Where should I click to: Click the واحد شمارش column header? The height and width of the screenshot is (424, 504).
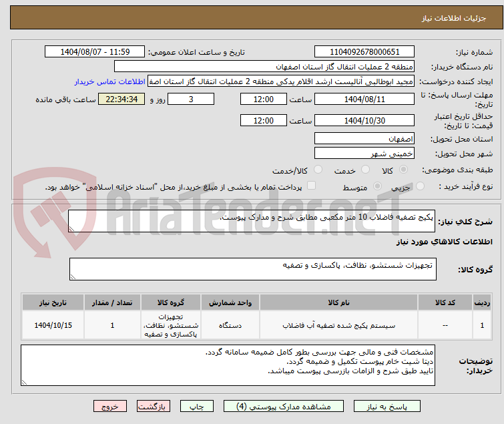[x=230, y=302]
